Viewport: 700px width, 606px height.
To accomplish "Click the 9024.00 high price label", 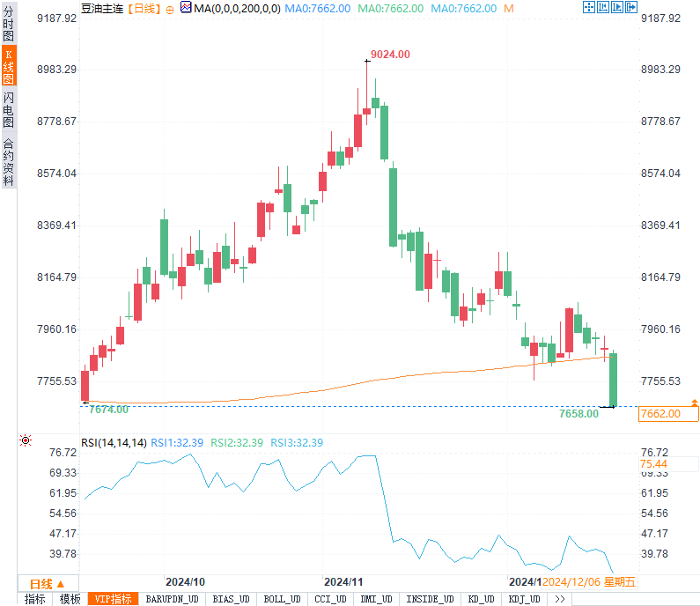I will (x=390, y=55).
